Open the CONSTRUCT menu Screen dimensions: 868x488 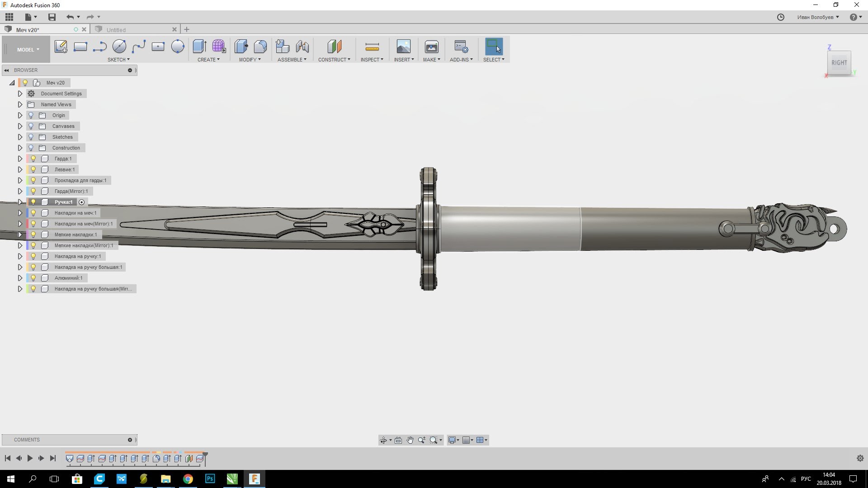[334, 60]
